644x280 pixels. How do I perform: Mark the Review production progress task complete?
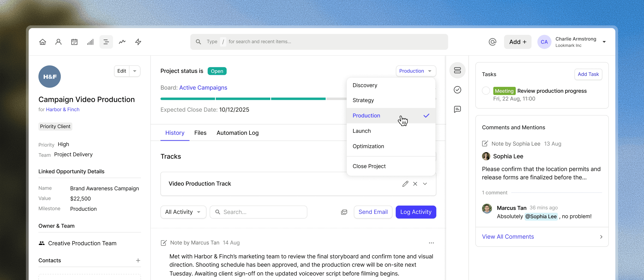[486, 90]
